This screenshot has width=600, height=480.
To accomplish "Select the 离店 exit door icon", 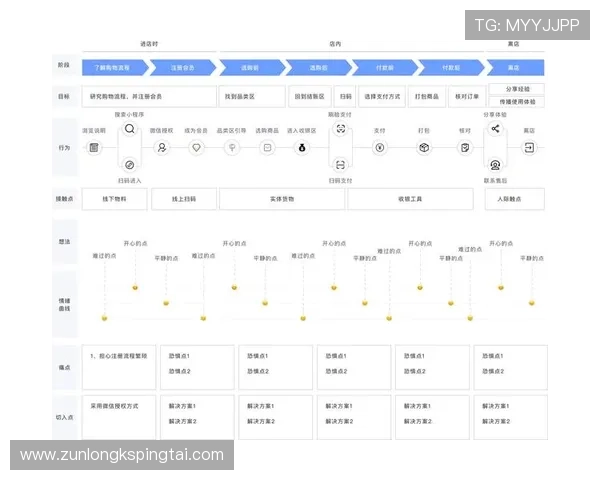I will 529,147.
